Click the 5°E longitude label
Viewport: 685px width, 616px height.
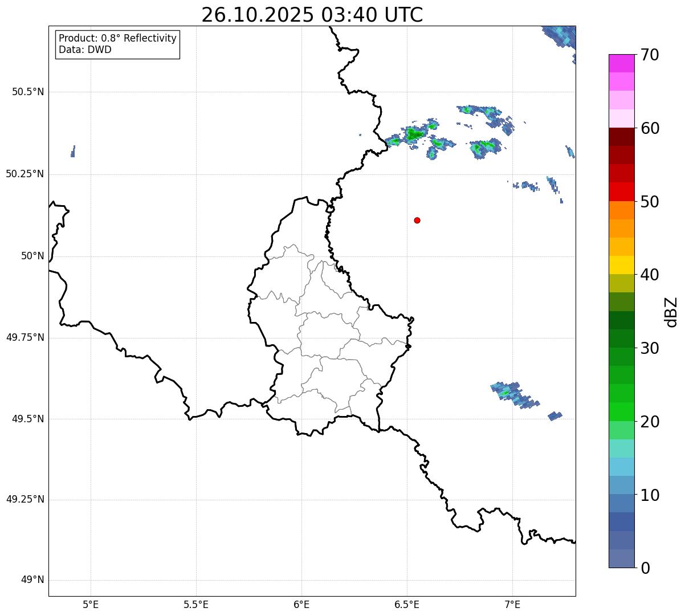point(91,605)
